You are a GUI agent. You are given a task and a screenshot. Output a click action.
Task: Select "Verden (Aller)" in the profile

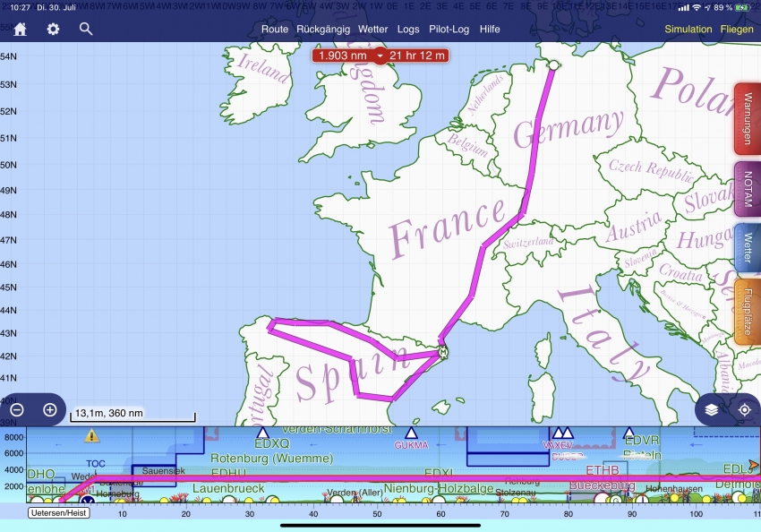[x=355, y=493]
